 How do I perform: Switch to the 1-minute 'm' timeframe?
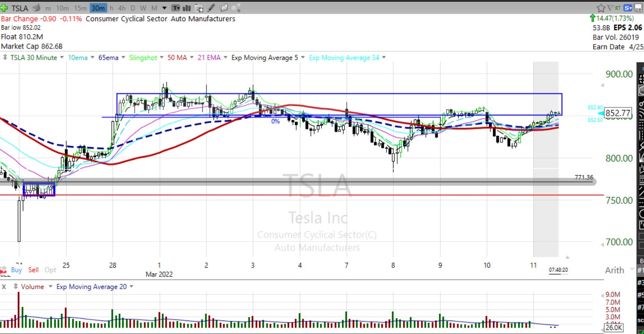[x=48, y=8]
